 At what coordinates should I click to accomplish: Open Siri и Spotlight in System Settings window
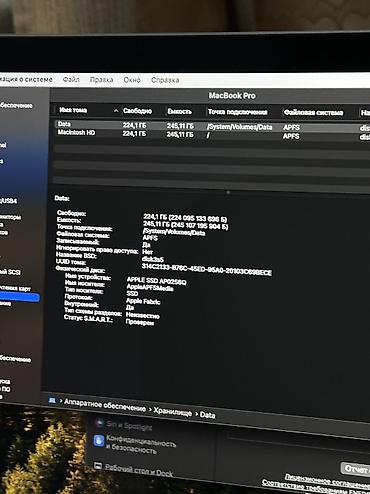click(129, 425)
